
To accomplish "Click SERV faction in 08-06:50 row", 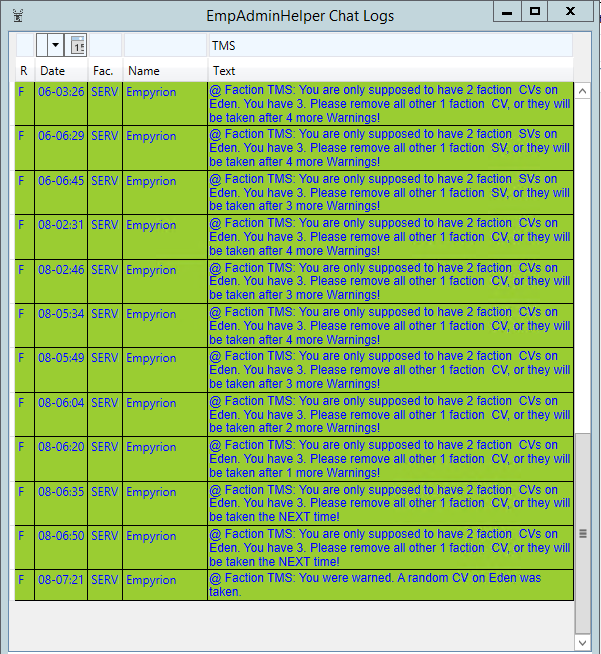I will 105,536.
